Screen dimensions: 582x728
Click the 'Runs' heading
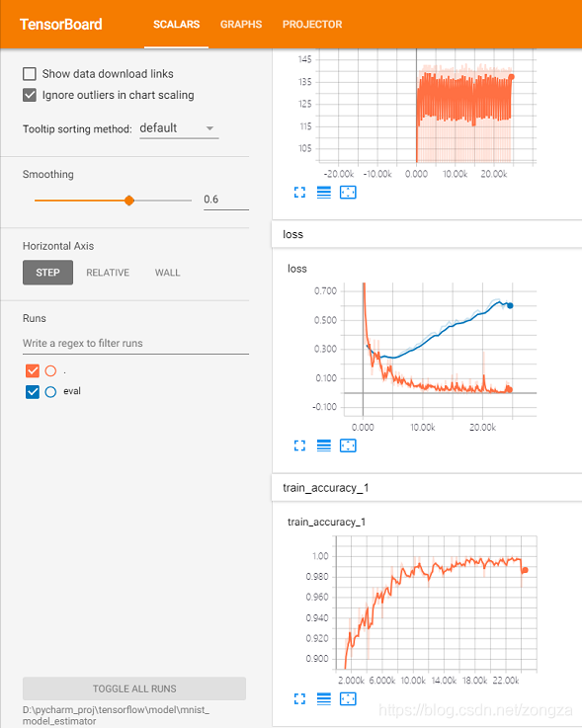click(35, 318)
